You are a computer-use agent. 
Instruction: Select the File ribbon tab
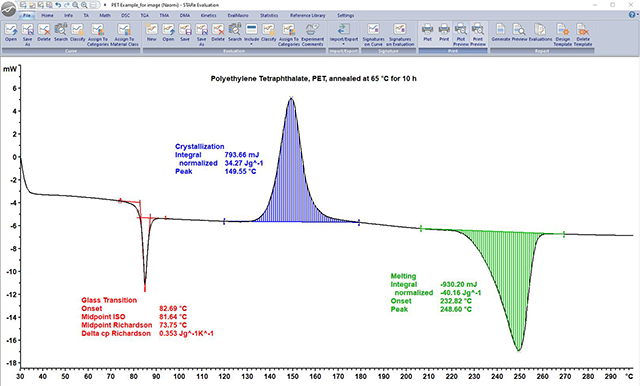click(x=27, y=16)
